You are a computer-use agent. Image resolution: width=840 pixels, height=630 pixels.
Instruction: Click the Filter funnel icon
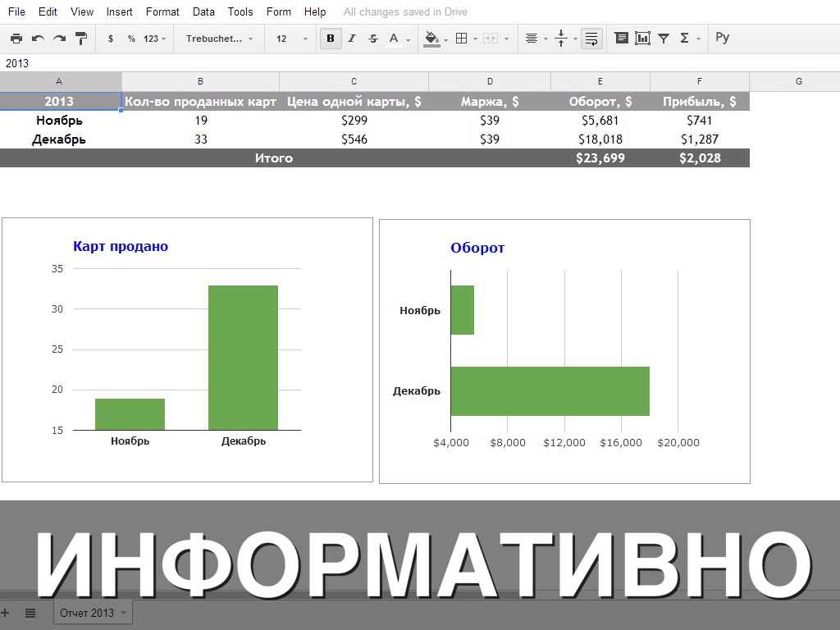click(664, 39)
